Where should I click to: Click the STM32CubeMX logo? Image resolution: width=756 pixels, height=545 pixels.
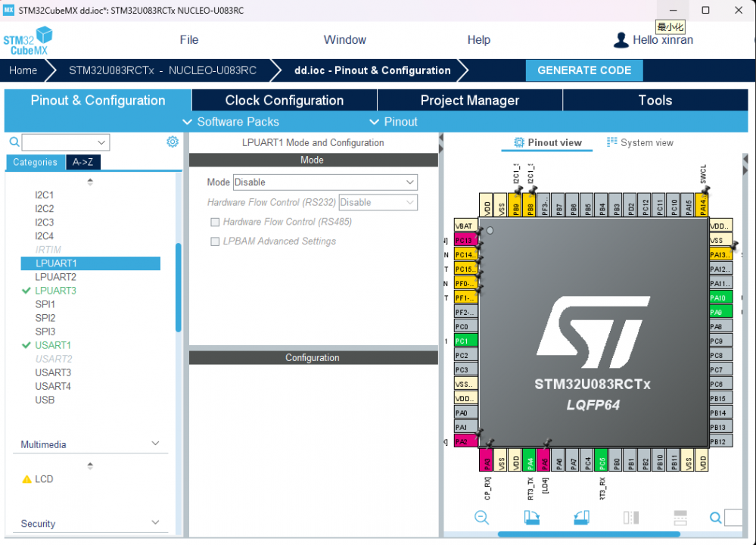tap(28, 39)
